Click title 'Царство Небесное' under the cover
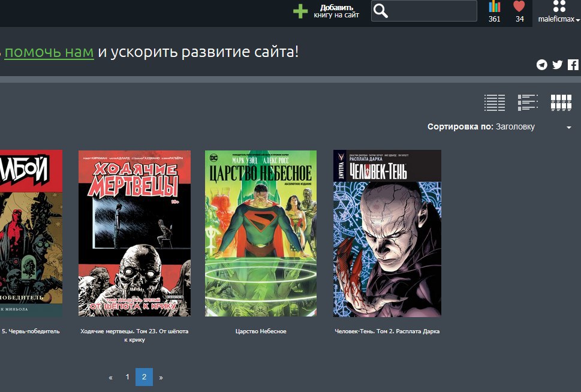581x392 pixels. click(261, 331)
